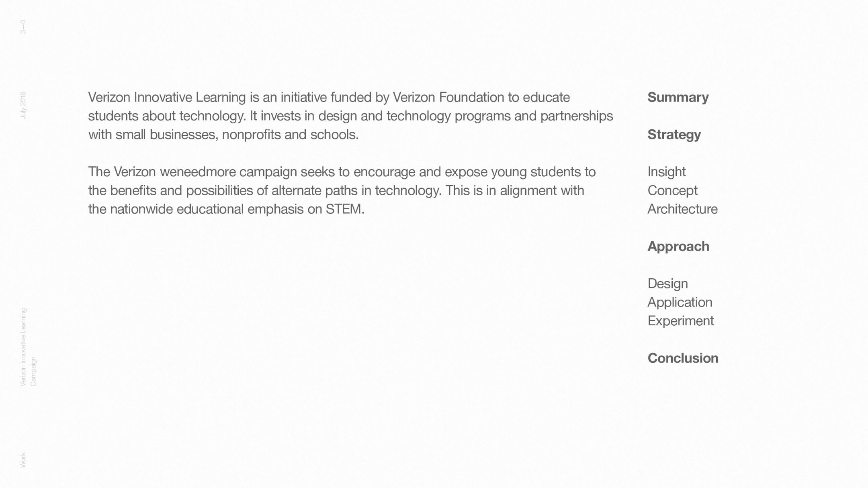
Task: Open the Application entry
Action: point(680,302)
